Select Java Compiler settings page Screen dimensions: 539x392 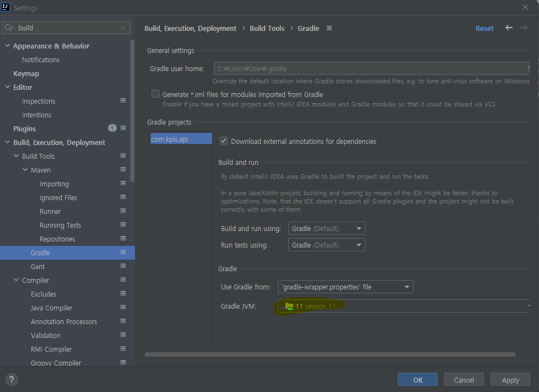click(52, 308)
